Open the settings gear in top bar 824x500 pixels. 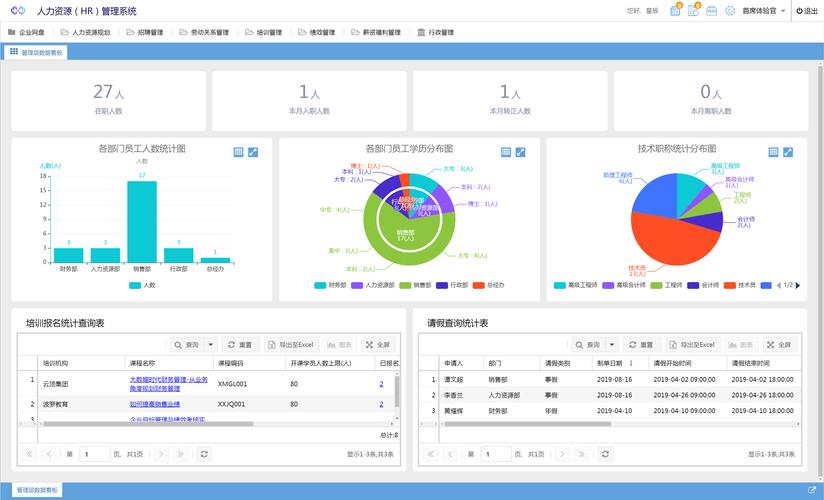730,11
